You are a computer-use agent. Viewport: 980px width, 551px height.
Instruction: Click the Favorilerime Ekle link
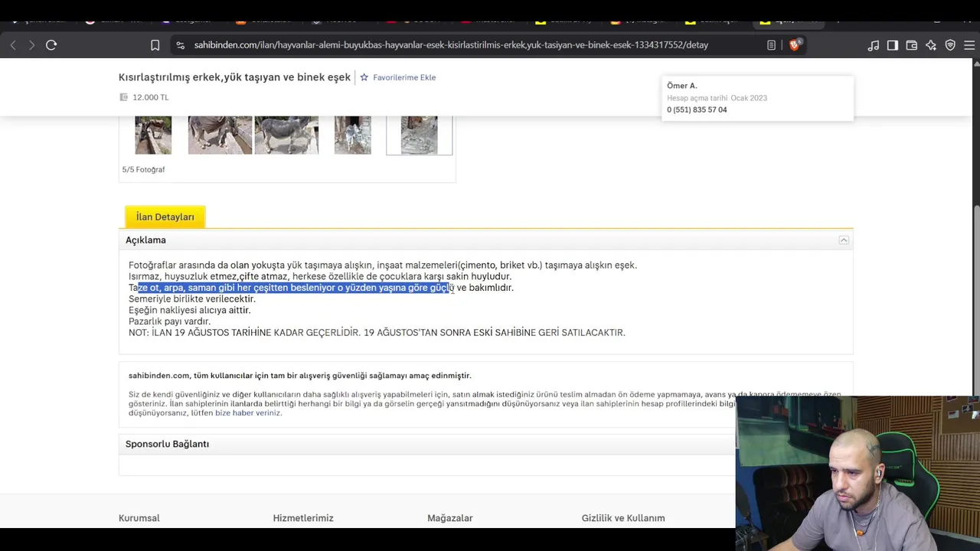404,77
